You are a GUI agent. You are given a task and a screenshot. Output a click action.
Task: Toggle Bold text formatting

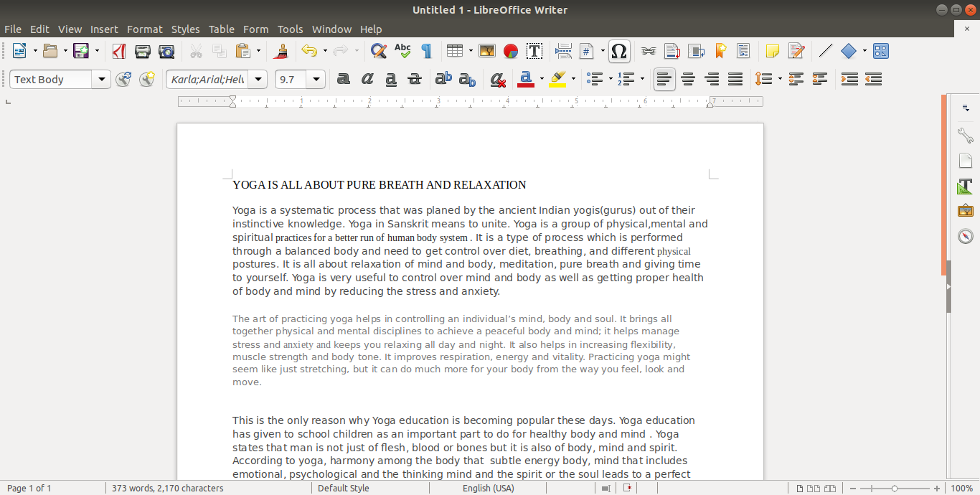(x=344, y=80)
